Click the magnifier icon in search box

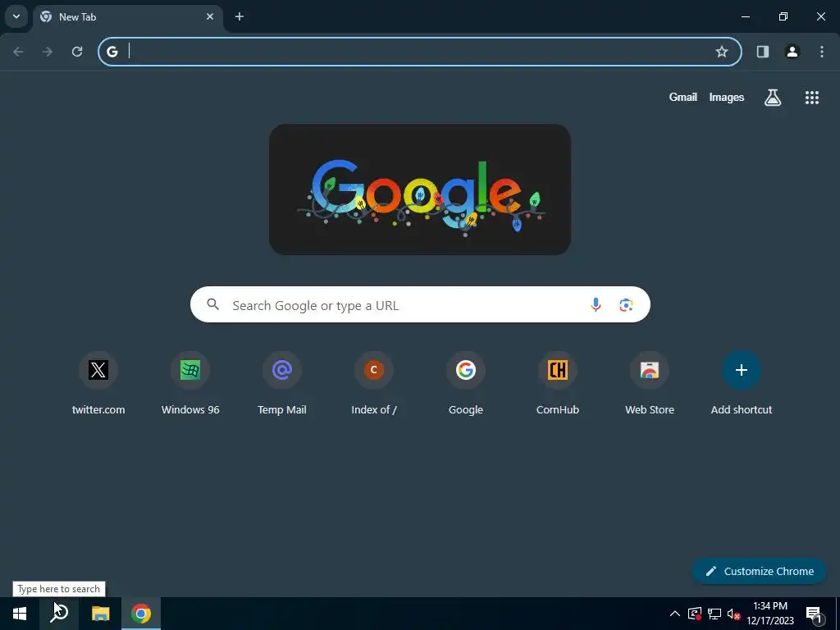pos(212,304)
